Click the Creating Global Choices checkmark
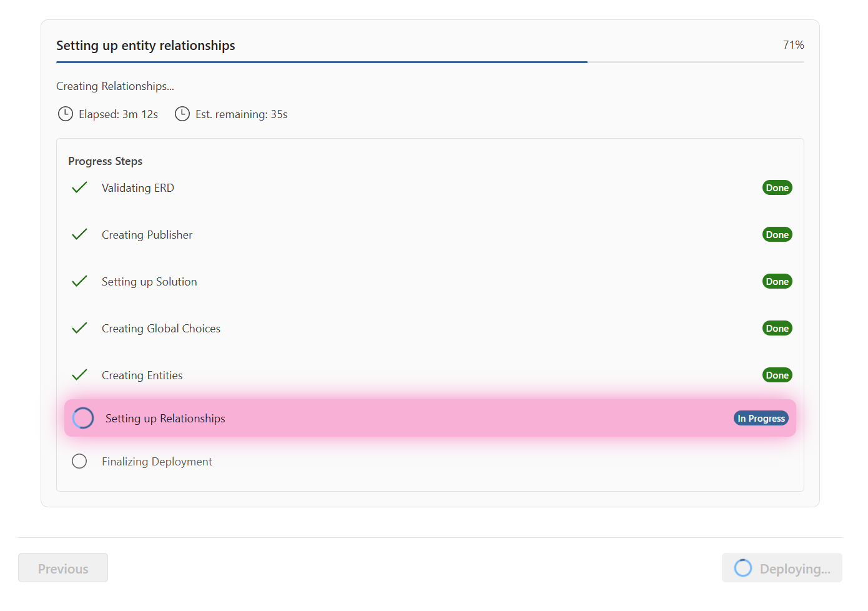868x611 pixels. pos(79,328)
